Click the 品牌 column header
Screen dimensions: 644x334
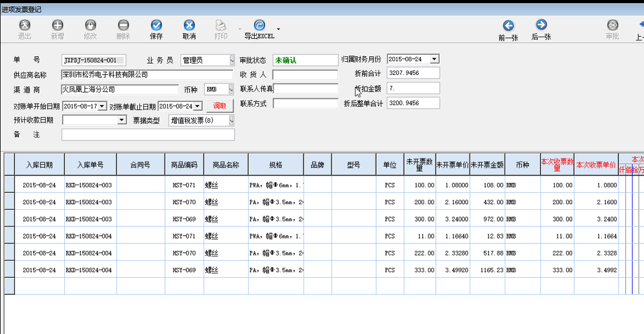(317, 165)
